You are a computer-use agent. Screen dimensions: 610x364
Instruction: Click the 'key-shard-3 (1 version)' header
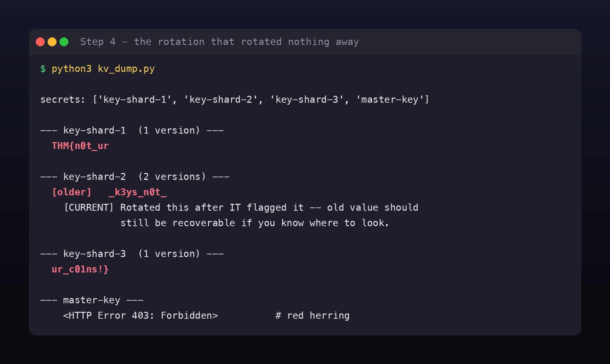132,254
